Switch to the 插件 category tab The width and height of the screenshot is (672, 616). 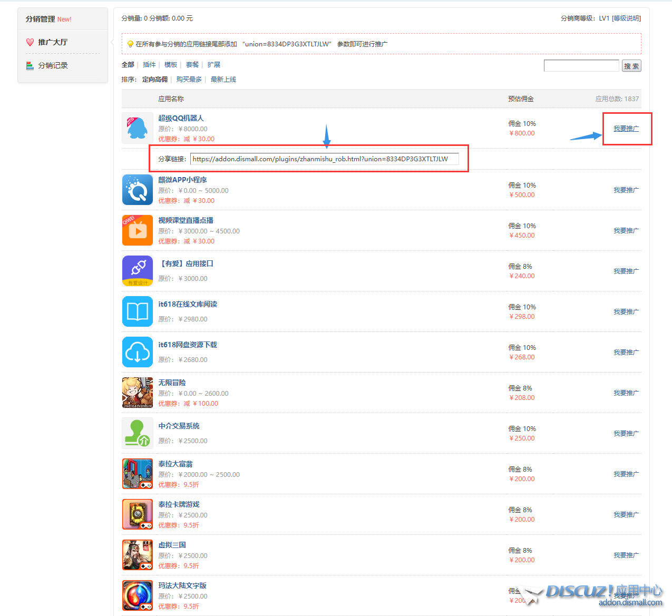click(x=149, y=65)
